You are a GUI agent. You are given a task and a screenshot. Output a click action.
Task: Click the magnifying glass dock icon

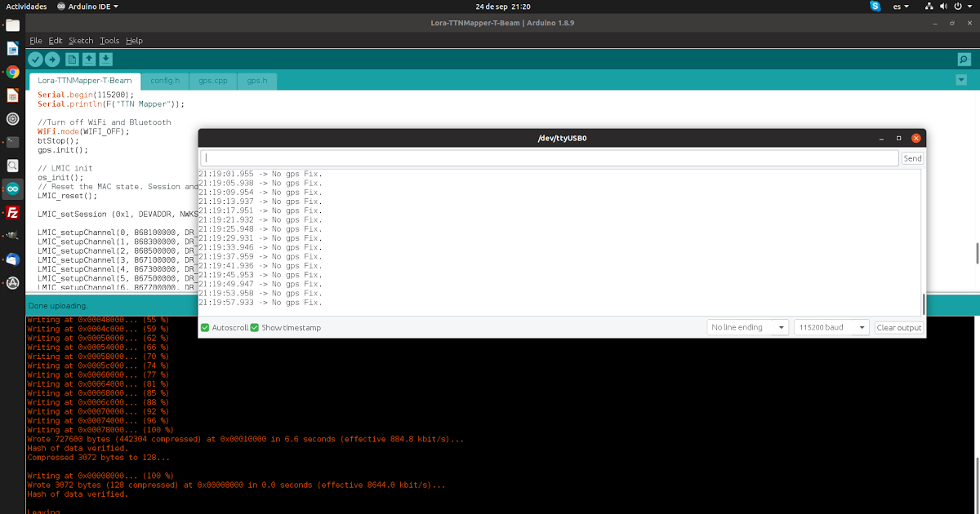(x=12, y=166)
